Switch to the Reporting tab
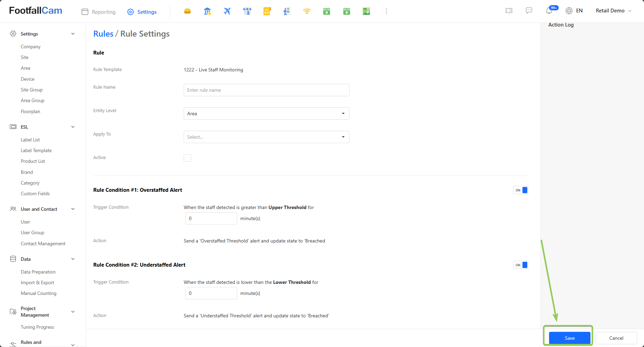Image resolution: width=644 pixels, height=347 pixels. point(99,12)
